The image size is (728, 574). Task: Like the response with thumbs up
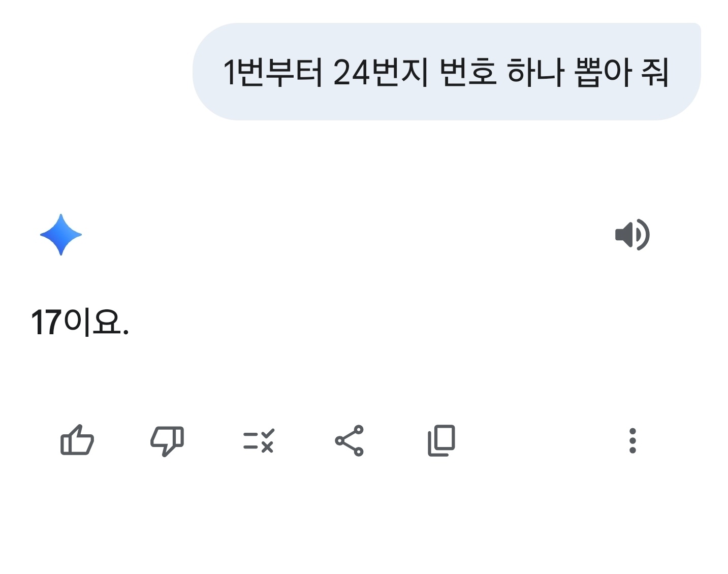click(x=77, y=440)
